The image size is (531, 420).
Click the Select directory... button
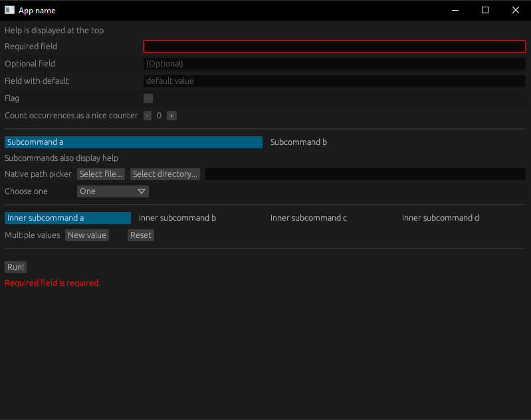click(165, 174)
